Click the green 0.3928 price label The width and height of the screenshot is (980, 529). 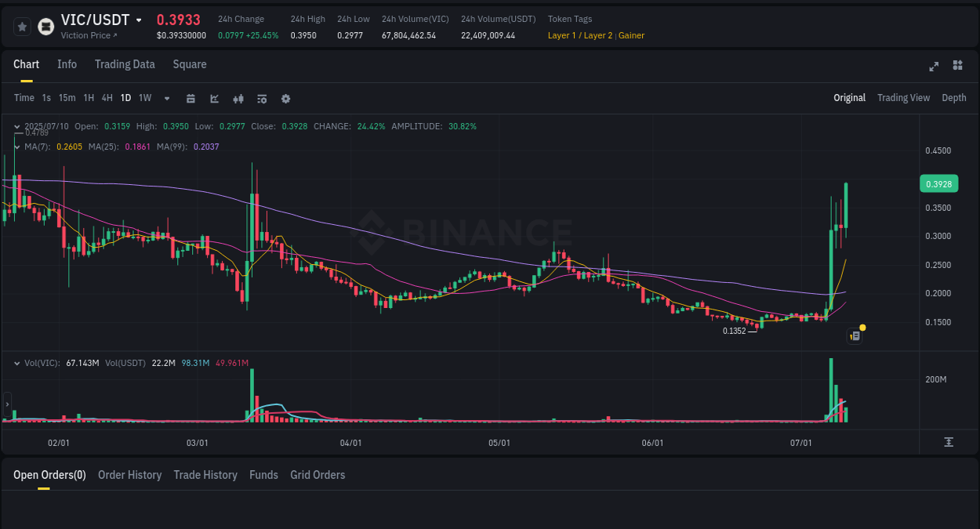[x=938, y=183]
